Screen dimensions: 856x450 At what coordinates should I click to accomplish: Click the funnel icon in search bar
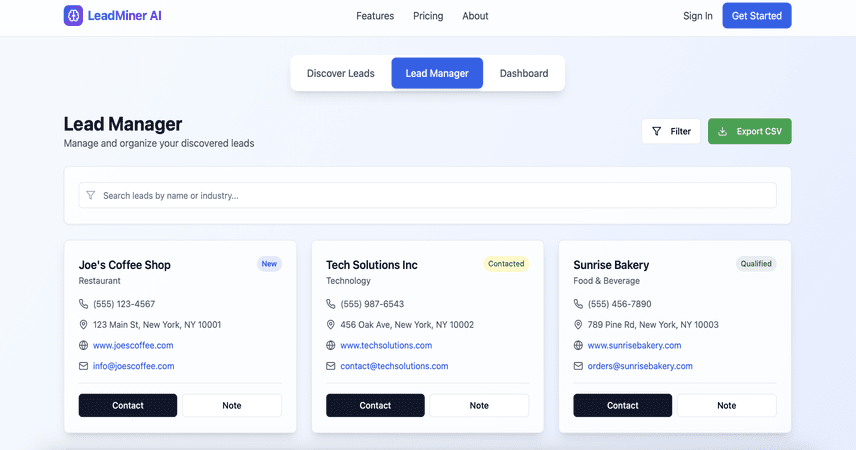pyautogui.click(x=91, y=196)
